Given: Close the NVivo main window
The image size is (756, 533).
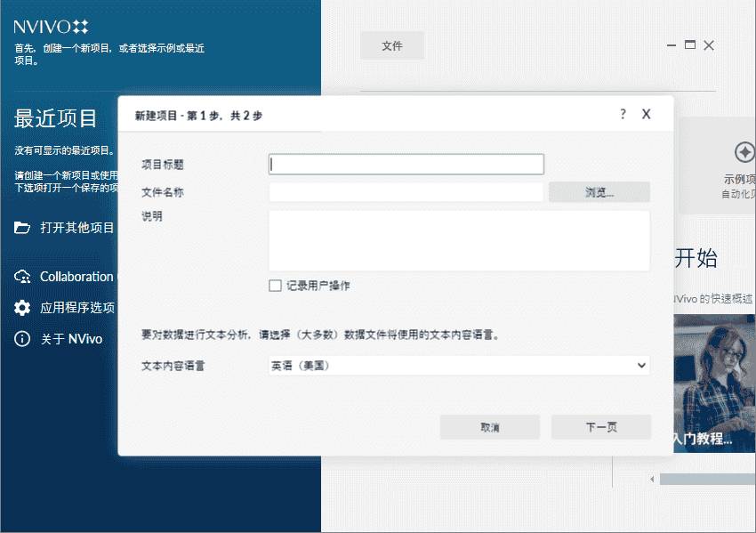Looking at the screenshot, I should 709,45.
